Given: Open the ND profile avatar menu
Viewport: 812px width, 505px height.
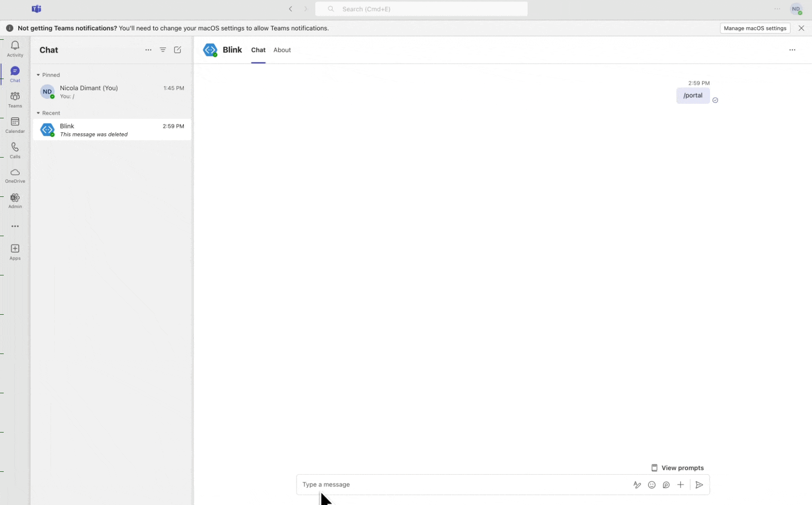Looking at the screenshot, I should (796, 9).
